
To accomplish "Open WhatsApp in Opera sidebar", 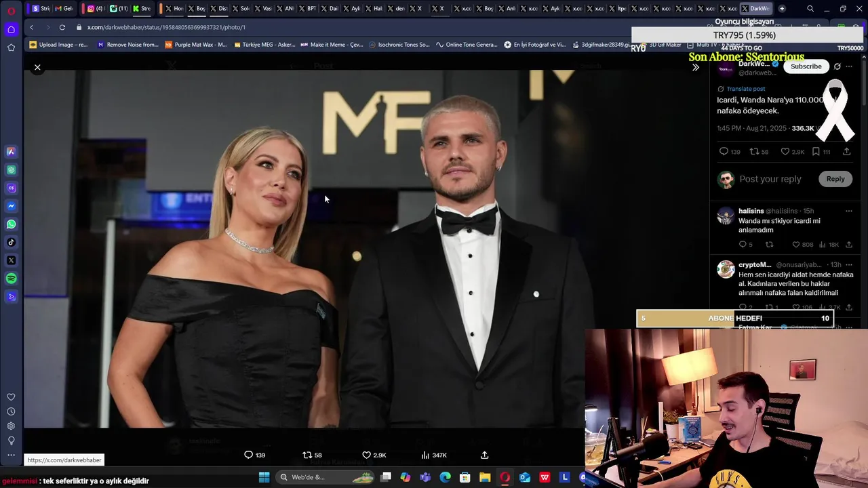I will point(12,224).
